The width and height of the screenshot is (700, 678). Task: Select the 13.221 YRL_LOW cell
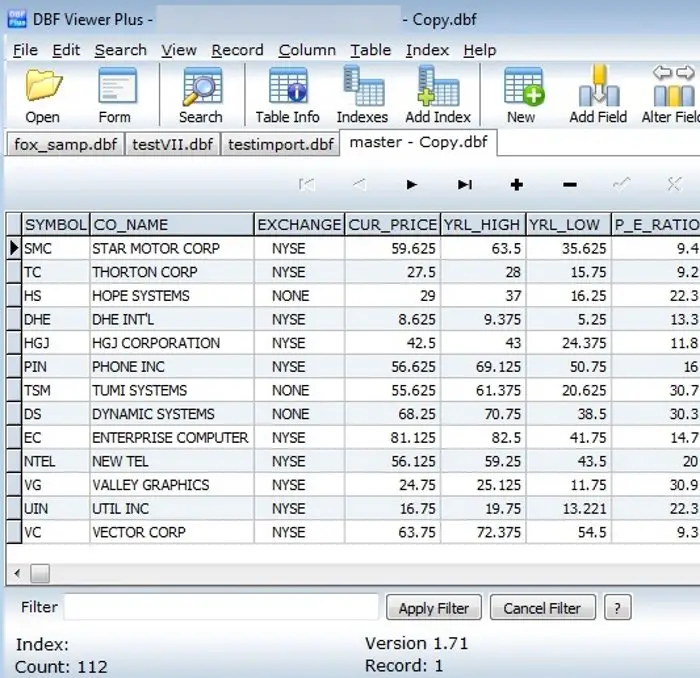click(x=569, y=508)
